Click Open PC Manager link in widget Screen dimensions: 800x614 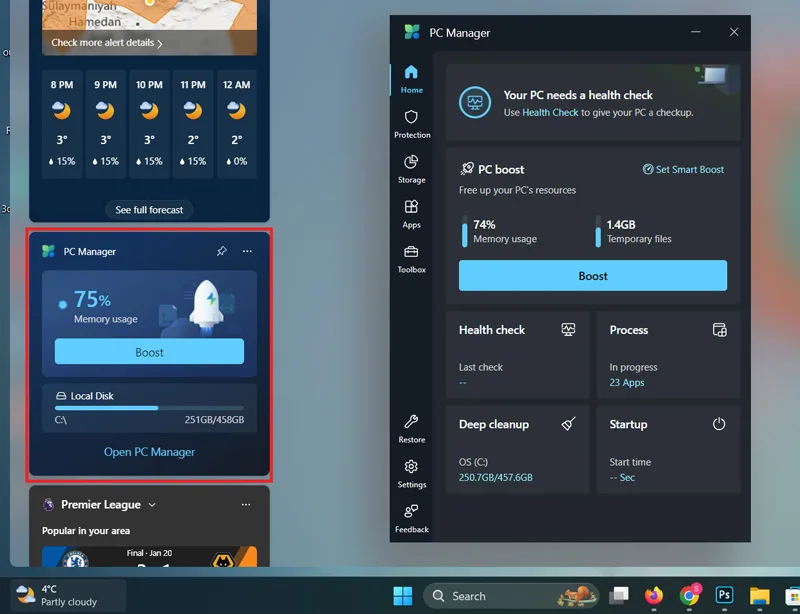(149, 452)
